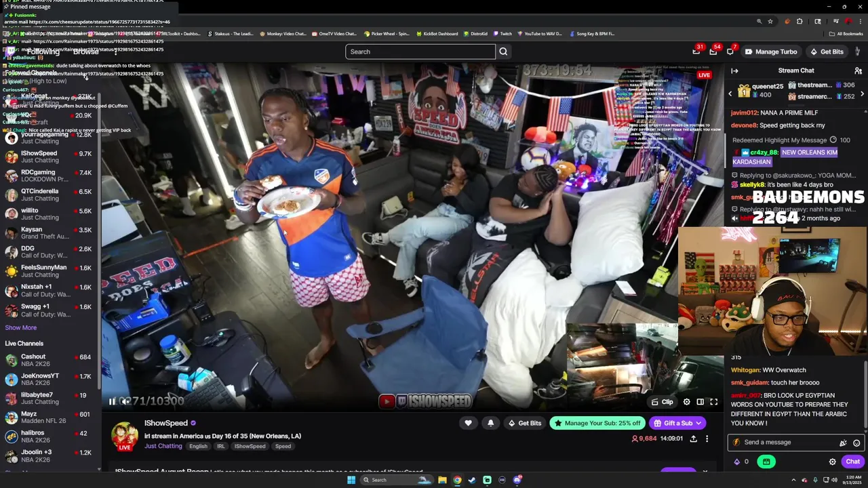The width and height of the screenshot is (868, 488).
Task: Open the channel points balance icon
Action: pos(740,462)
